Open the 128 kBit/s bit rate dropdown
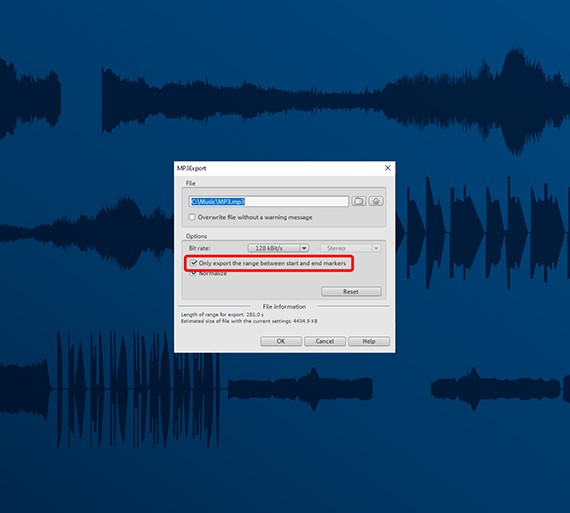 (x=278, y=248)
